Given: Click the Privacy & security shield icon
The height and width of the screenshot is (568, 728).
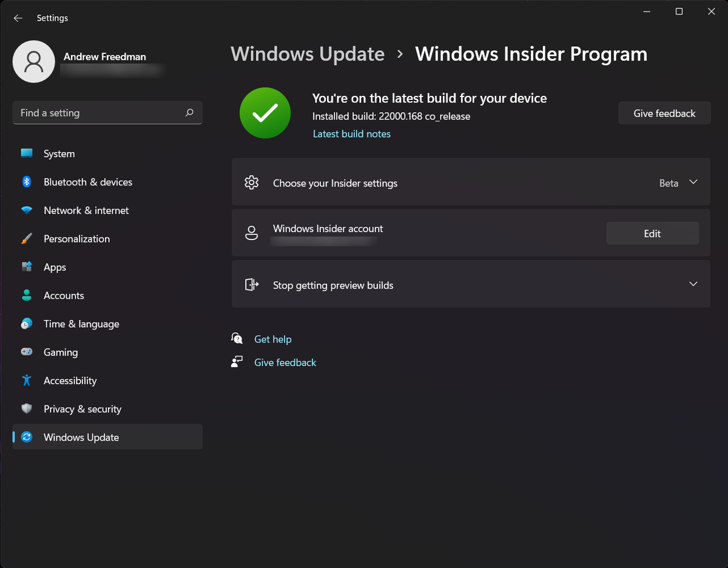Looking at the screenshot, I should click(x=27, y=409).
